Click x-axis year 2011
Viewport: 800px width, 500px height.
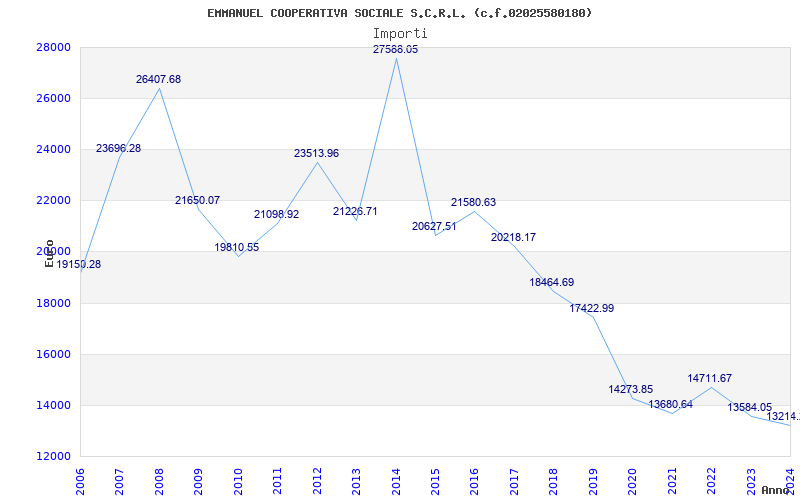click(x=277, y=481)
